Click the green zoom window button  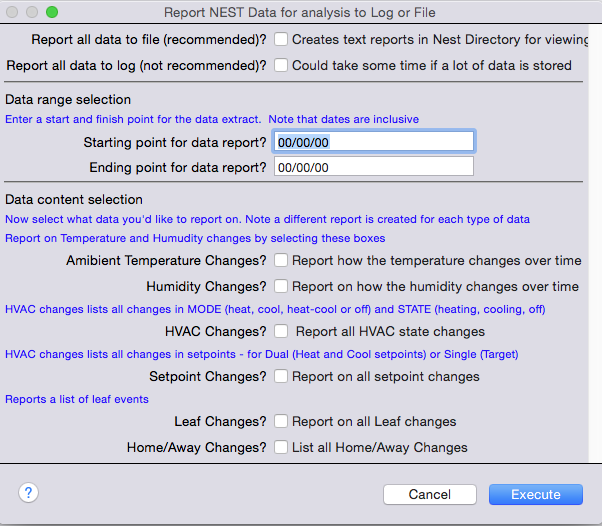click(52, 12)
